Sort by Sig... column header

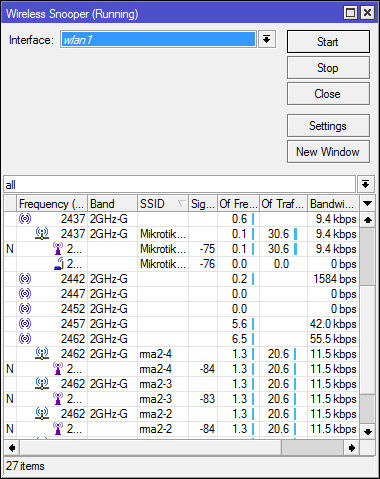203,204
